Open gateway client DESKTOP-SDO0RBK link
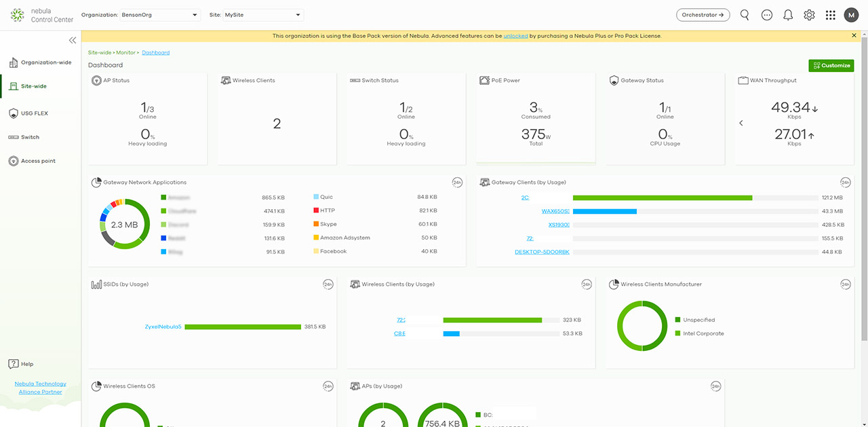Viewport: 868px width, 427px height. [x=542, y=252]
